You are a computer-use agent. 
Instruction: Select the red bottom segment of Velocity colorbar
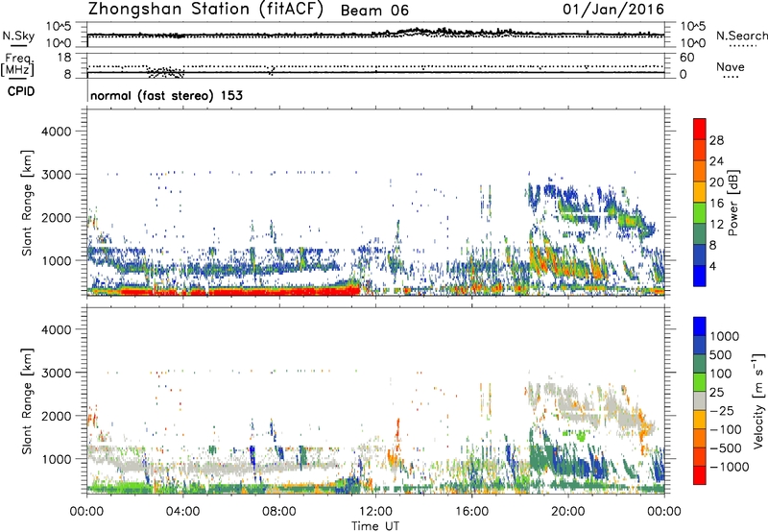pyautogui.click(x=700, y=475)
